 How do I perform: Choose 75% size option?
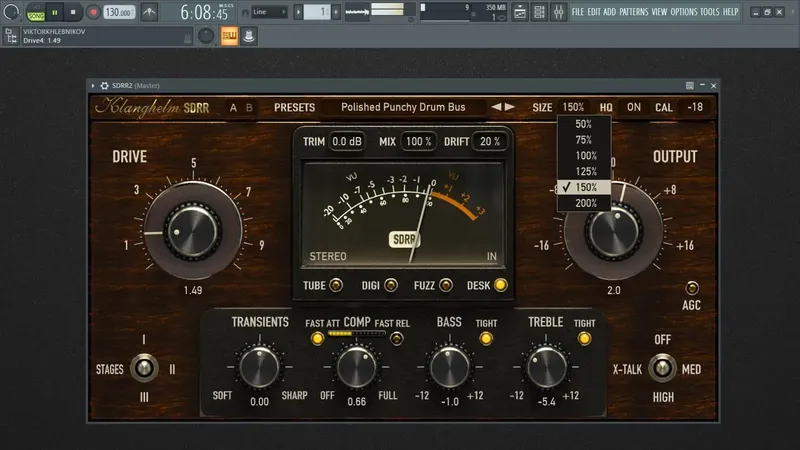584,140
